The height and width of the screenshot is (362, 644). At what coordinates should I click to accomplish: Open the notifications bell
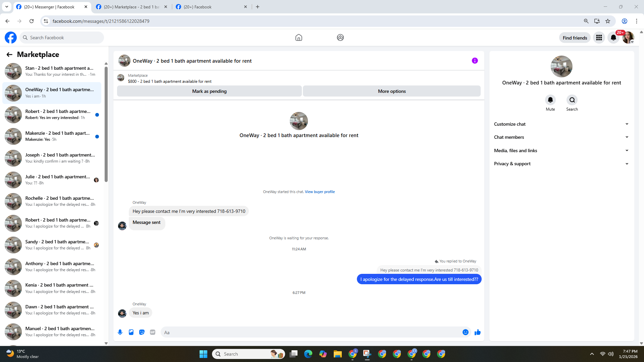(x=613, y=38)
